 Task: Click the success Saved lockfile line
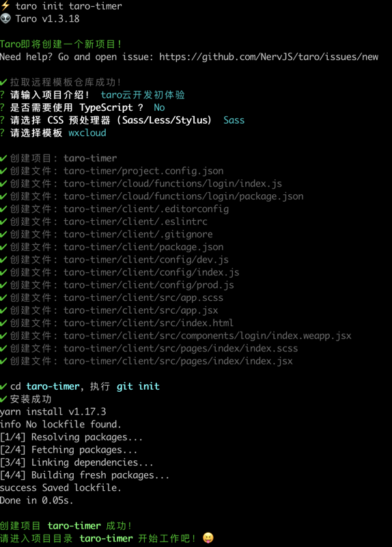(61, 488)
